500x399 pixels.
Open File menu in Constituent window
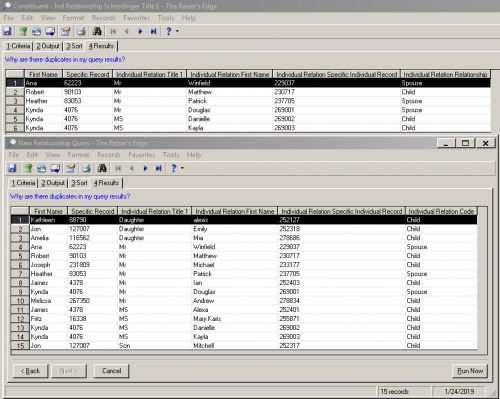pos(9,18)
